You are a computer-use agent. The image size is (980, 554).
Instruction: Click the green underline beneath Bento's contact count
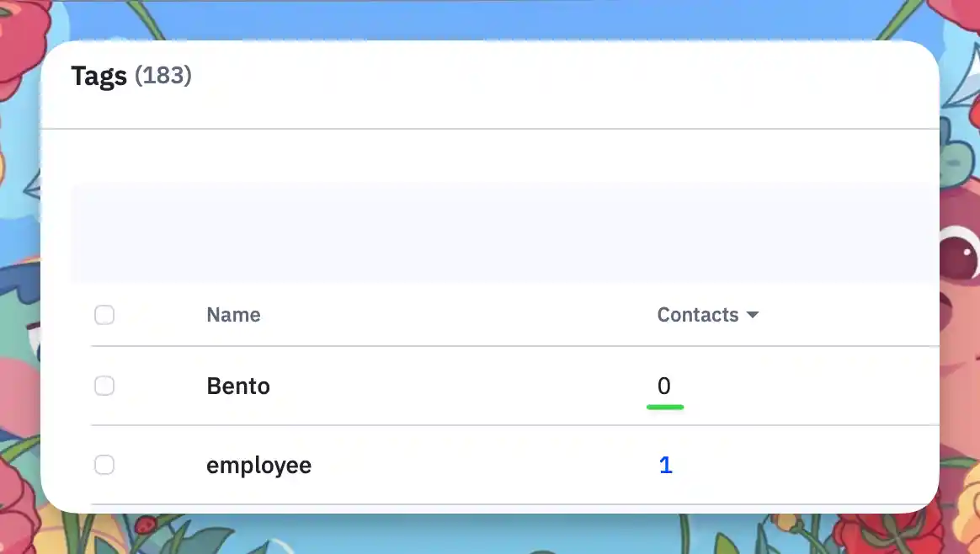click(x=665, y=408)
